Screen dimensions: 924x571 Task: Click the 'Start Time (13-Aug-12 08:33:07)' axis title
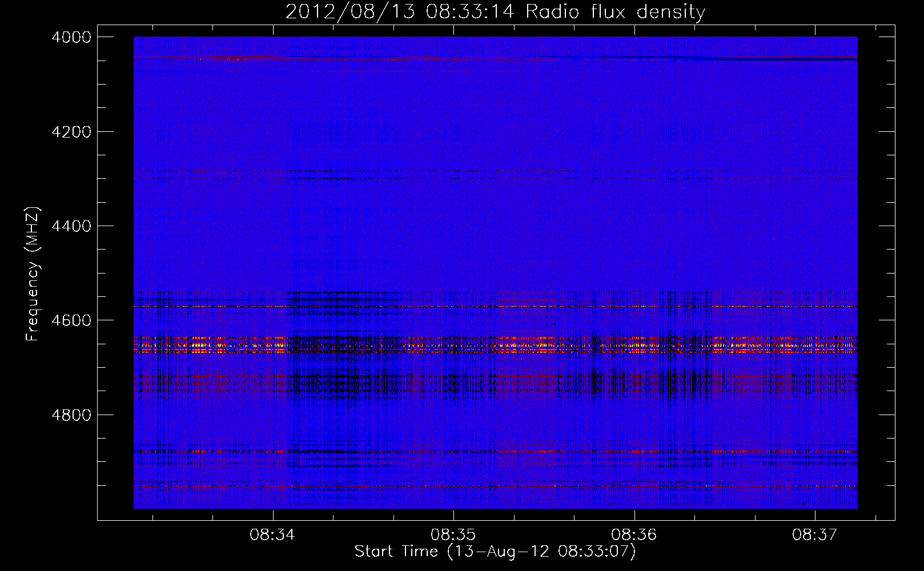click(495, 552)
